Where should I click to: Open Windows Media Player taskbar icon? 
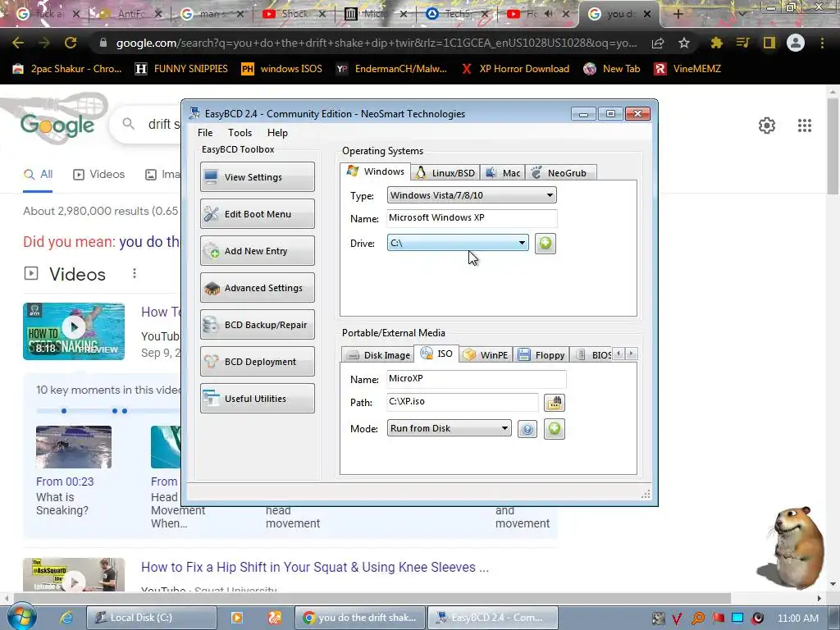tap(237, 618)
